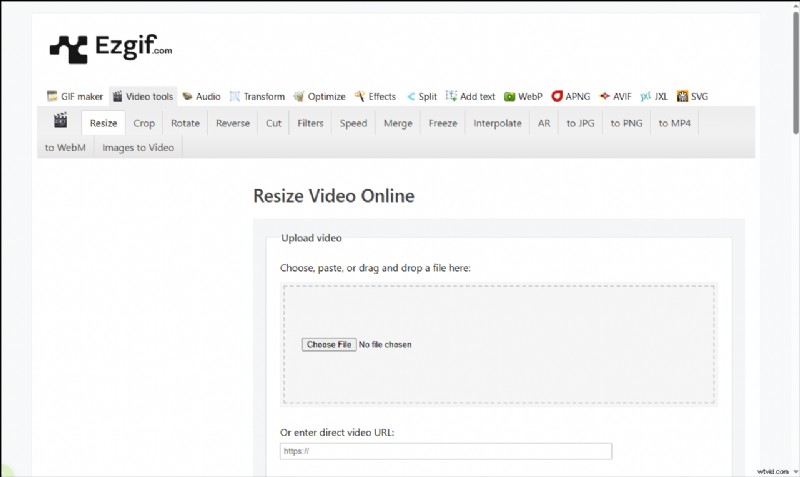Open the GIF maker menu
The height and width of the screenshot is (477, 800).
click(75, 96)
